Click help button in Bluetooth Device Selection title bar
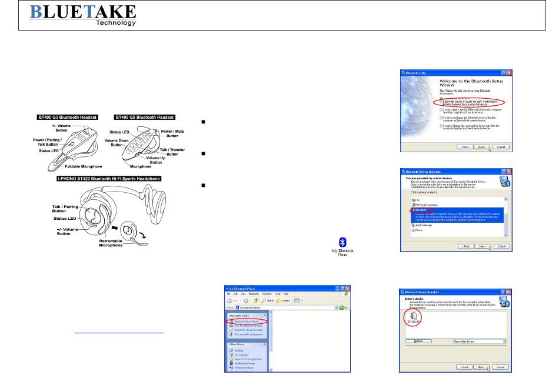This screenshot has width=559, height=392. [503, 292]
